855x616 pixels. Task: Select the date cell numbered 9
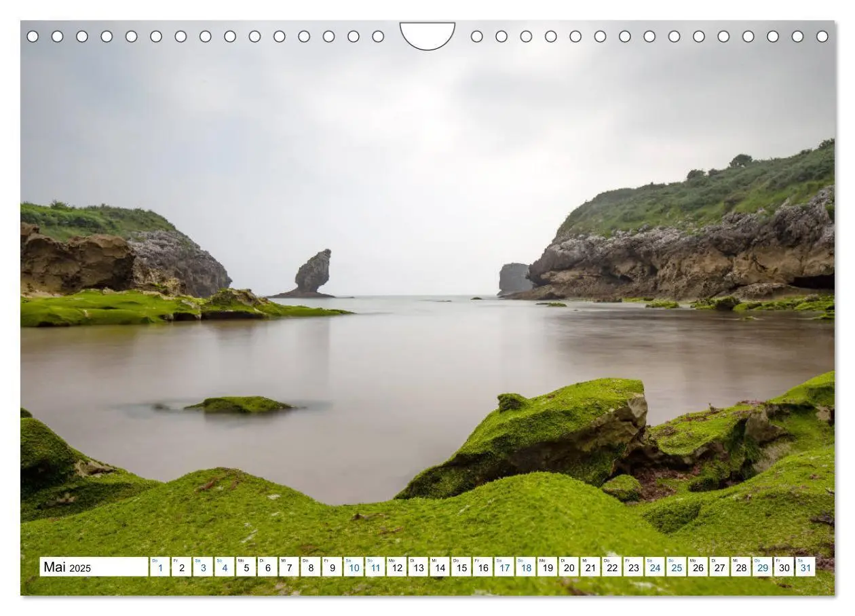pos(332,567)
